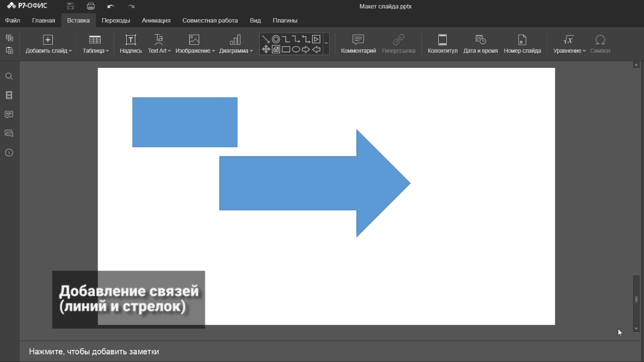Viewport: 644px width, 362px height.
Task: Insert Номер слайда
Action: [522, 44]
